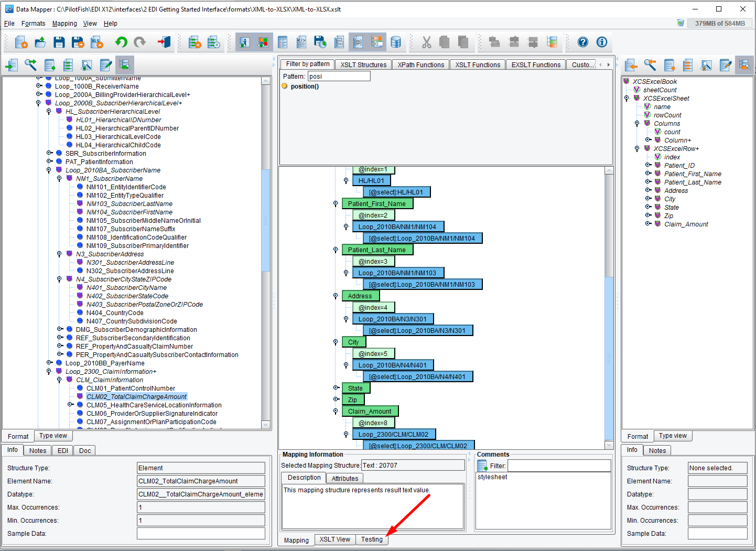Click the source panel pencil edit icon
Image resolution: width=756 pixels, height=551 pixels.
[106, 65]
